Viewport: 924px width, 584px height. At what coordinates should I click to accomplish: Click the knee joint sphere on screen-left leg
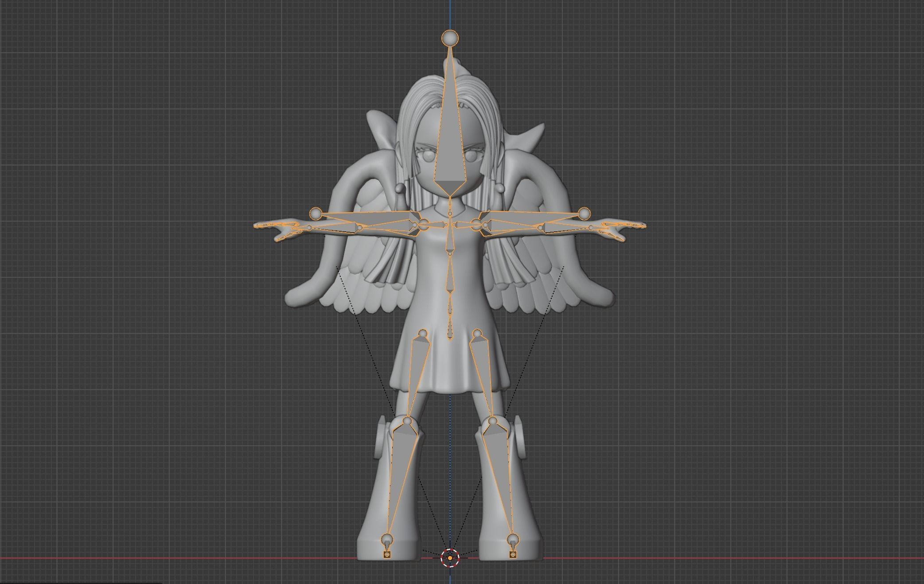click(407, 420)
